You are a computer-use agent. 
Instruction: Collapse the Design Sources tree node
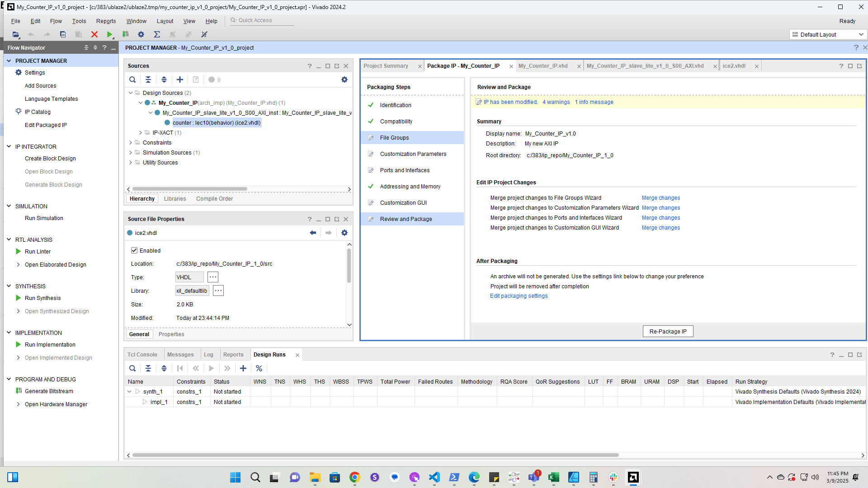click(131, 93)
